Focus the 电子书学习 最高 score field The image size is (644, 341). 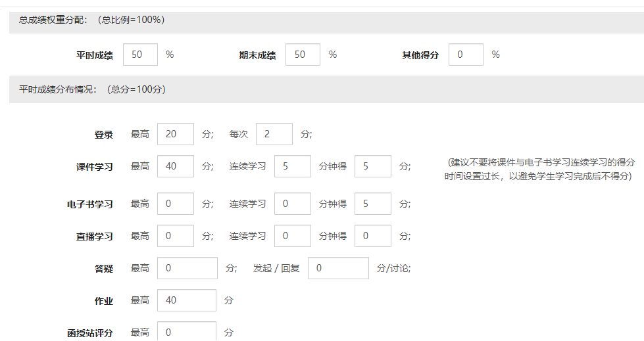(176, 204)
